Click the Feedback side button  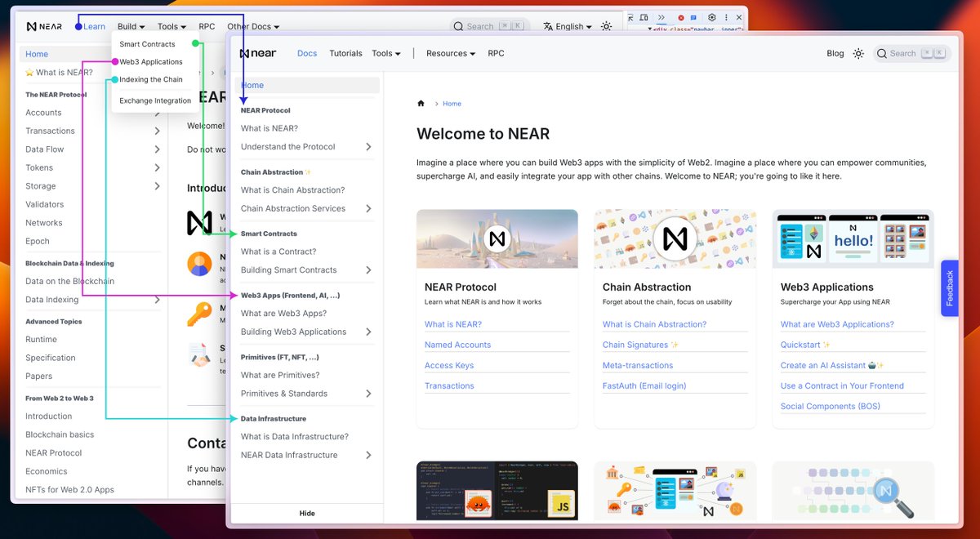[949, 287]
